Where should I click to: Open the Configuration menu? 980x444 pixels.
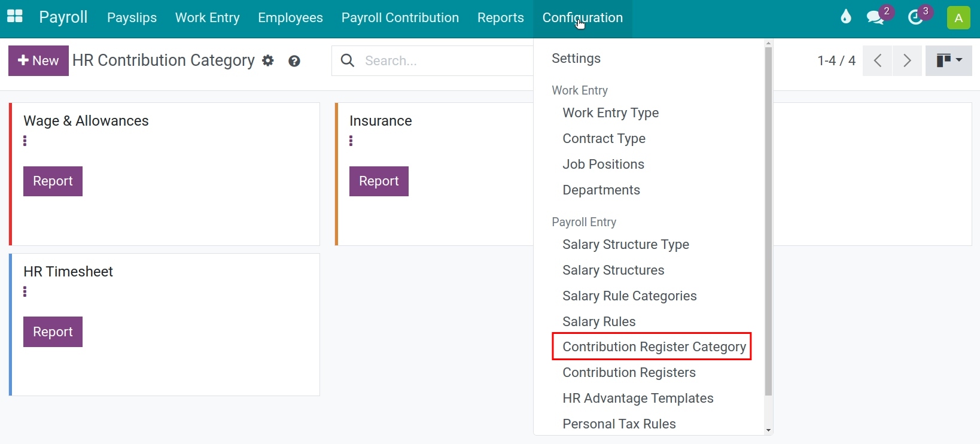[x=583, y=18]
